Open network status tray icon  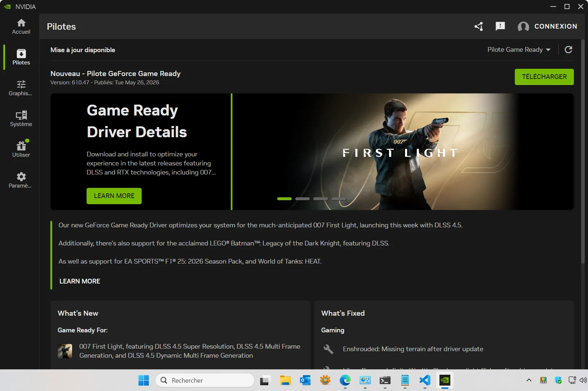[x=572, y=380]
